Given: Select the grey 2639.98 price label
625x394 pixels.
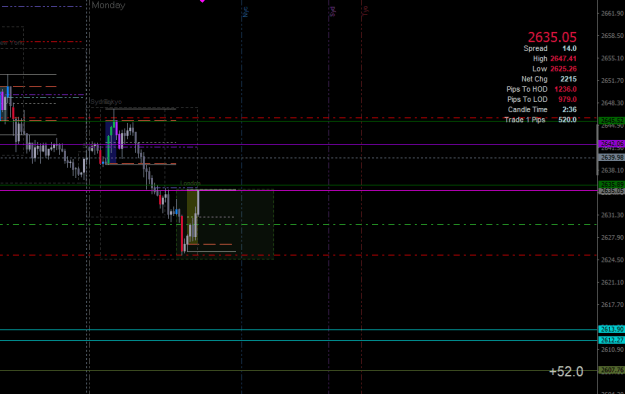Looking at the screenshot, I should click(611, 158).
